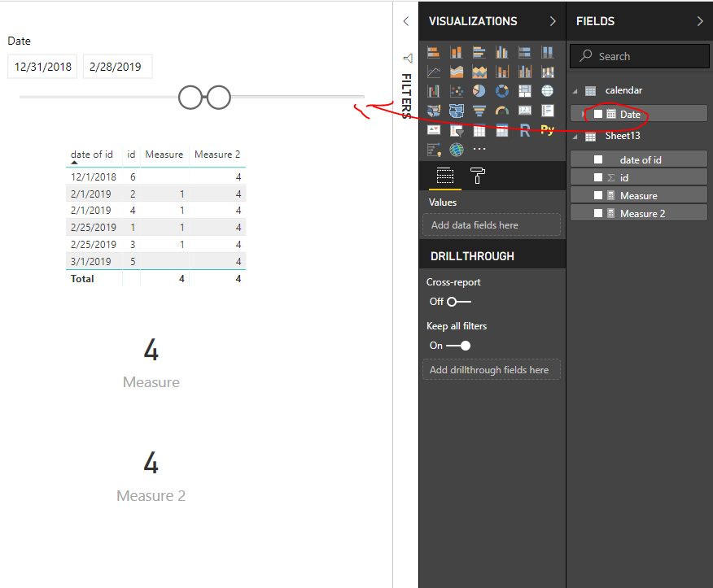This screenshot has width=713, height=588.
Task: Select the stacked area chart visual
Action: coord(479,72)
